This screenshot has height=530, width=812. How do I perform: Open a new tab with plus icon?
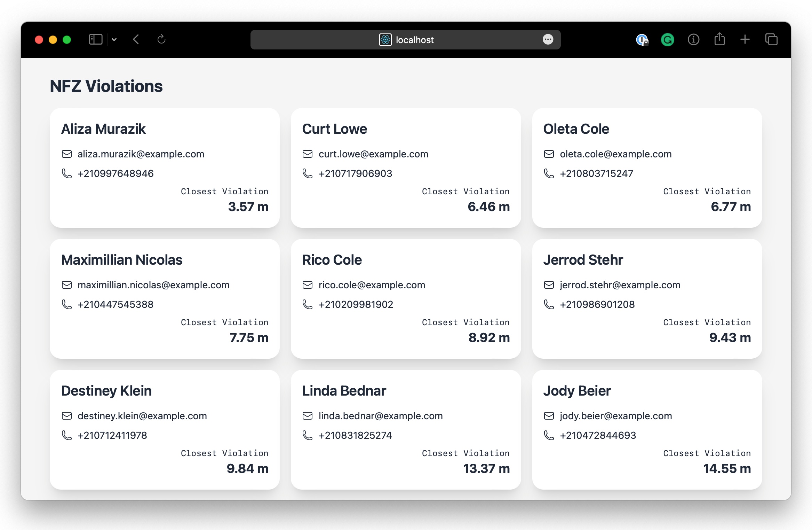pyautogui.click(x=745, y=39)
